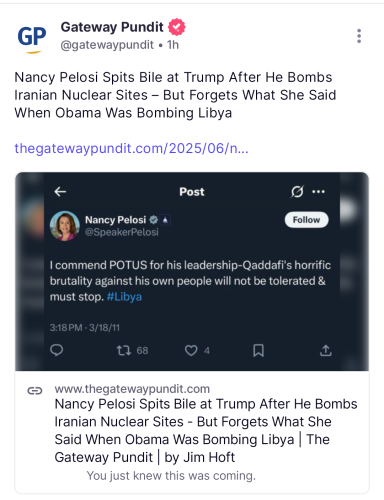Open the thegatewaypundit.com/2025/06 link

[x=131, y=148]
